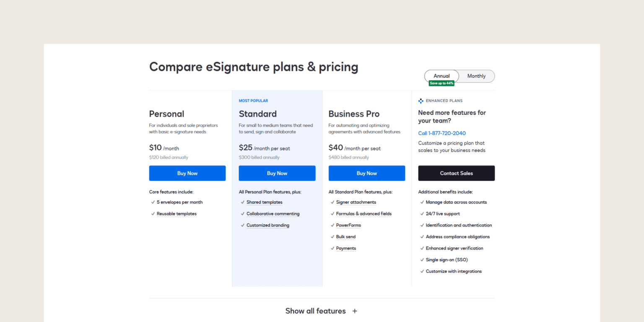Image resolution: width=644 pixels, height=322 pixels.
Task: Click Buy Now on Business Pro
Action: tap(366, 173)
